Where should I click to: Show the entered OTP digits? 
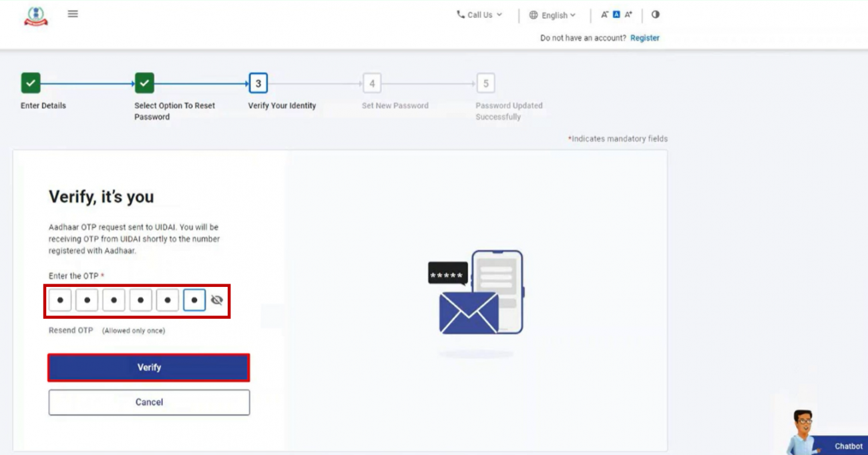click(216, 300)
